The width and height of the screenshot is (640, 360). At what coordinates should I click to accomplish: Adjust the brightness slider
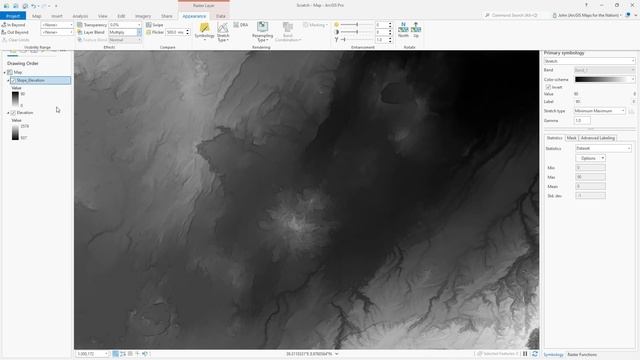pyautogui.click(x=356, y=25)
